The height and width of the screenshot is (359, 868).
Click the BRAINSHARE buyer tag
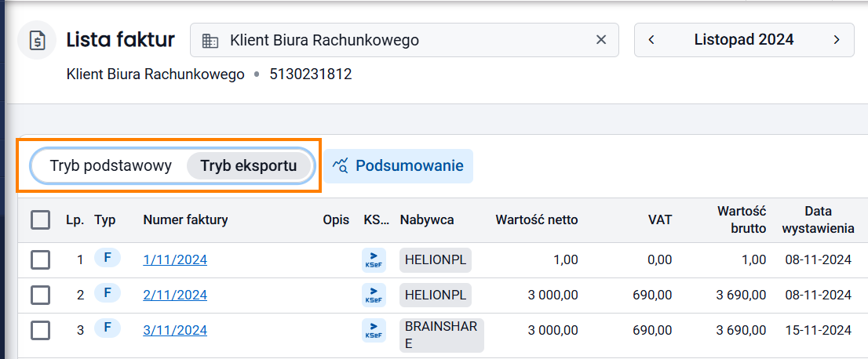pyautogui.click(x=442, y=335)
